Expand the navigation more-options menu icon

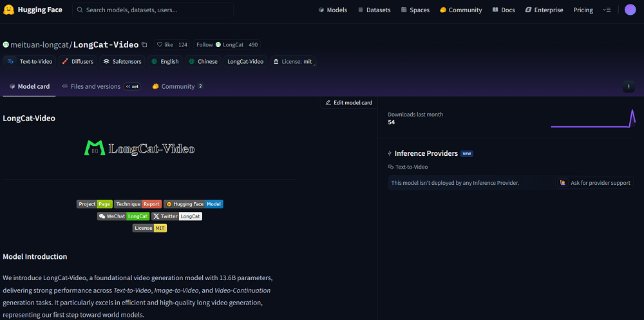[x=607, y=10]
